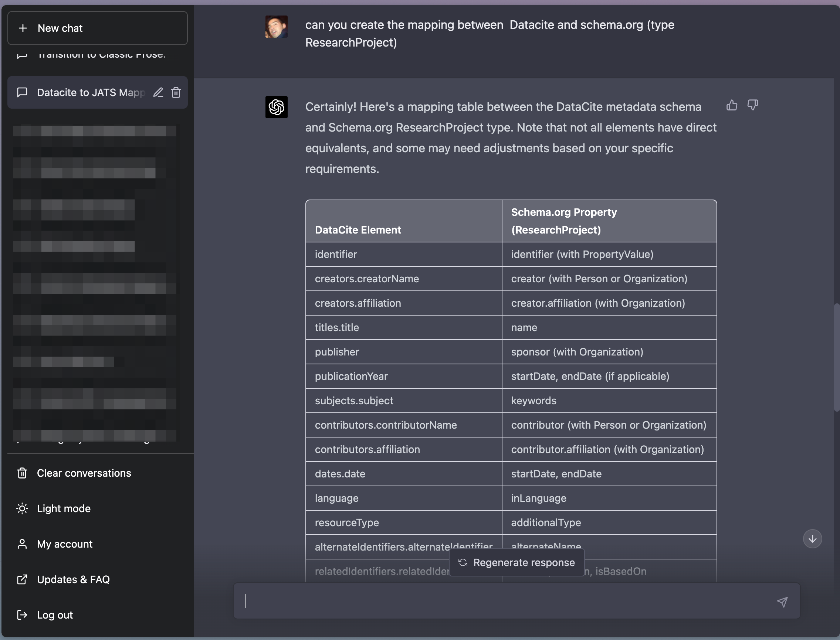The image size is (840, 640).
Task: Give thumbs down to the response
Action: click(x=753, y=105)
